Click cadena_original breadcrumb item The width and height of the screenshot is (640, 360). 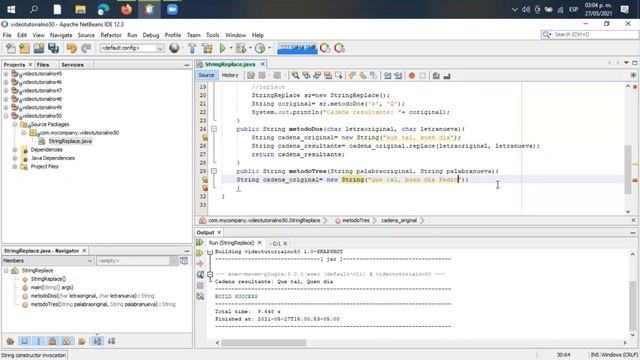click(399, 220)
